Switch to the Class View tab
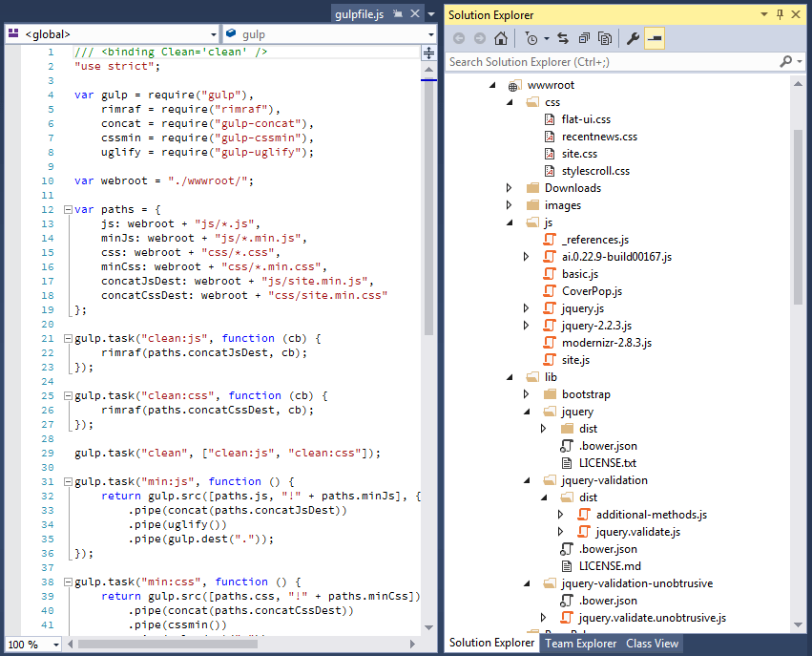The image size is (812, 656). [651, 644]
